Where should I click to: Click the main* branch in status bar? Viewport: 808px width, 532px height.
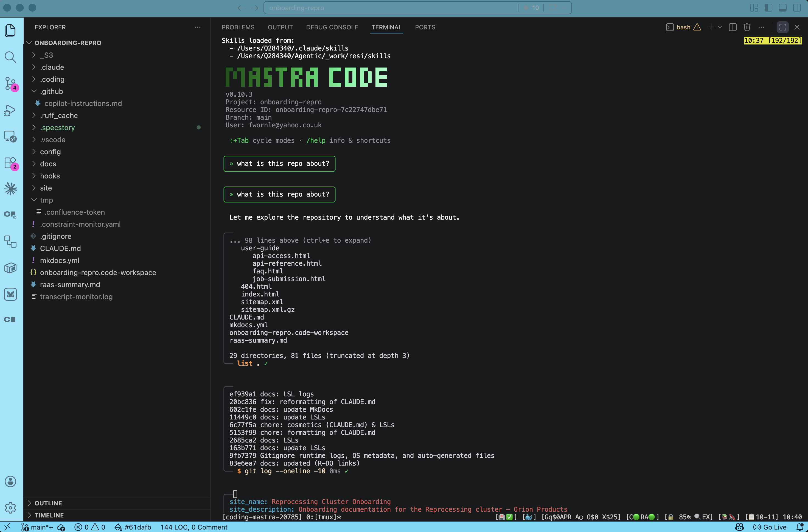tap(37, 527)
